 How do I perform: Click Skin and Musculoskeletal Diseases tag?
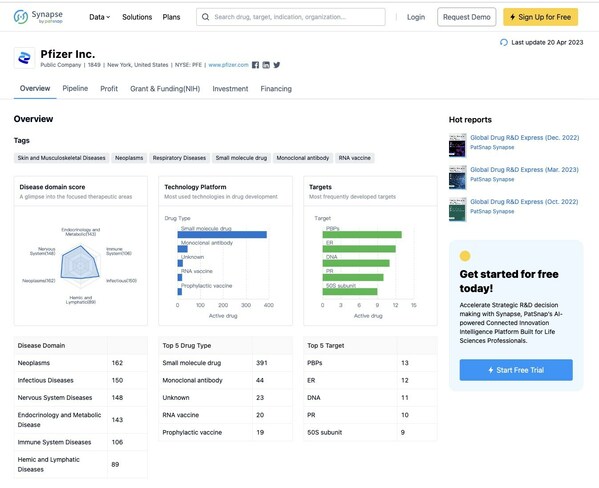(x=62, y=158)
